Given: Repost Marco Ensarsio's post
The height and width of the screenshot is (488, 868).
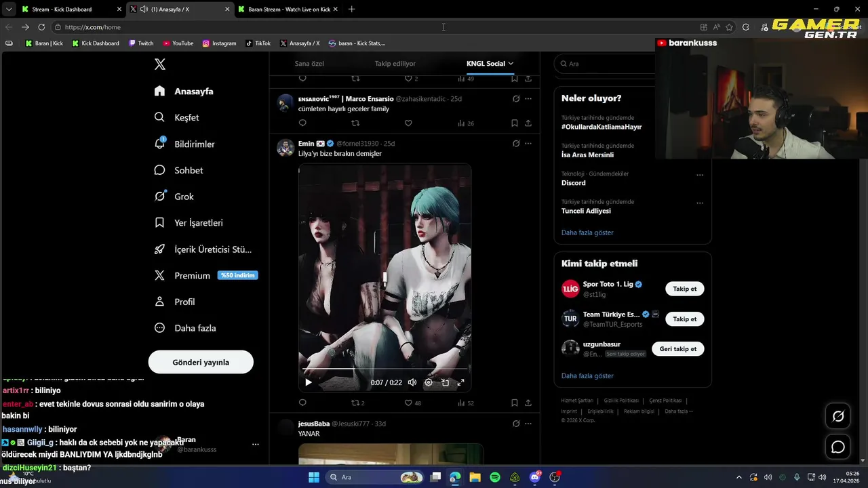Looking at the screenshot, I should (355, 123).
